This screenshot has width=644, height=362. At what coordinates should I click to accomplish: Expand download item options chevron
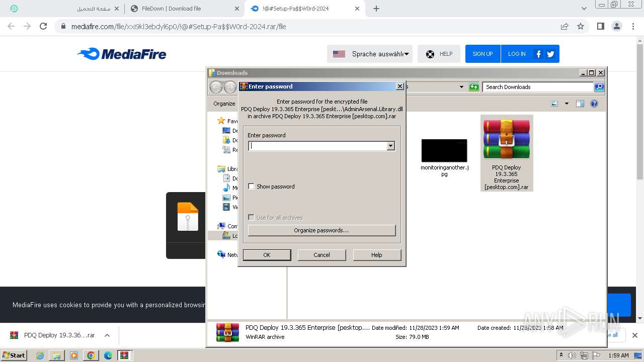(107, 335)
